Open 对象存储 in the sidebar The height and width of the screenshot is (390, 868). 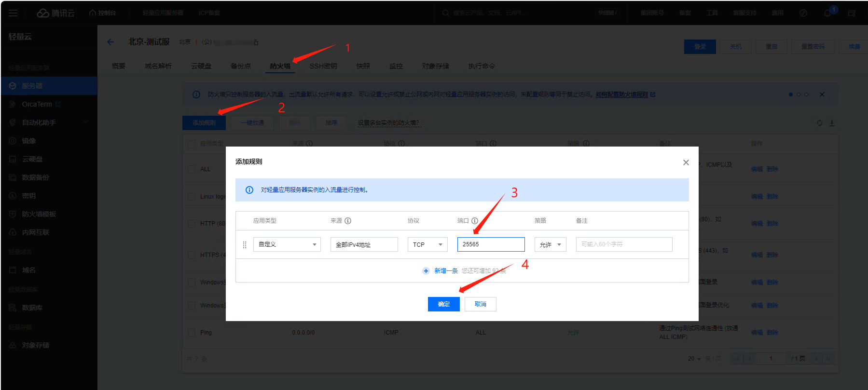tap(36, 345)
